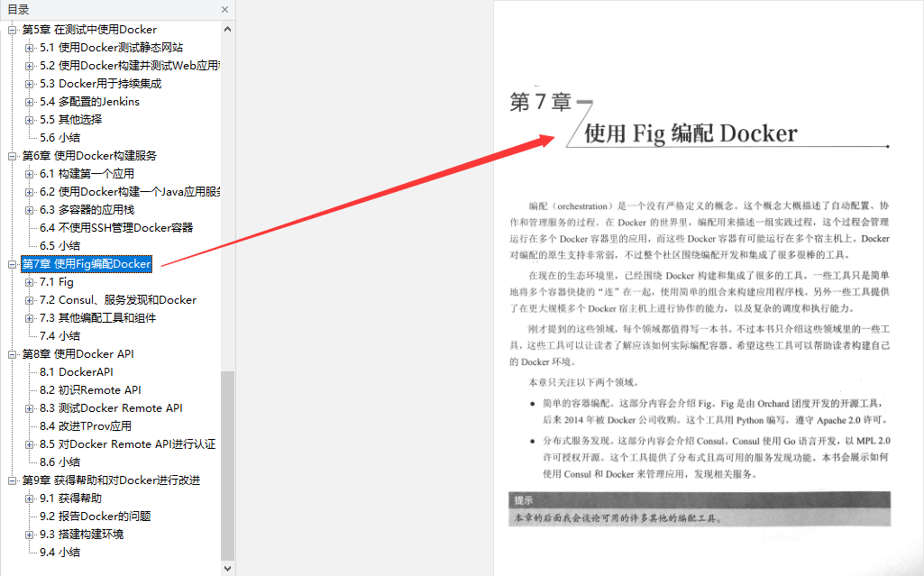Jump to bookmark 7.4 小结
Image resolution: width=924 pixels, height=576 pixels.
pyautogui.click(x=60, y=335)
